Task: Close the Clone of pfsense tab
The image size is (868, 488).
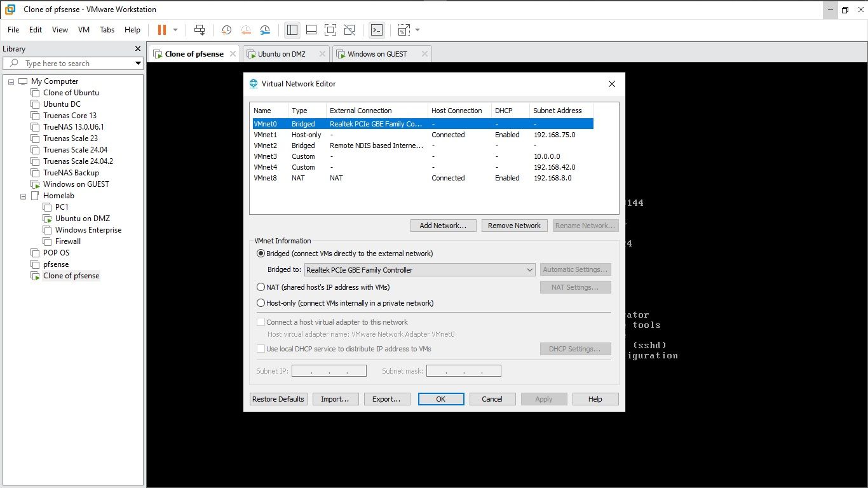Action: pos(232,54)
